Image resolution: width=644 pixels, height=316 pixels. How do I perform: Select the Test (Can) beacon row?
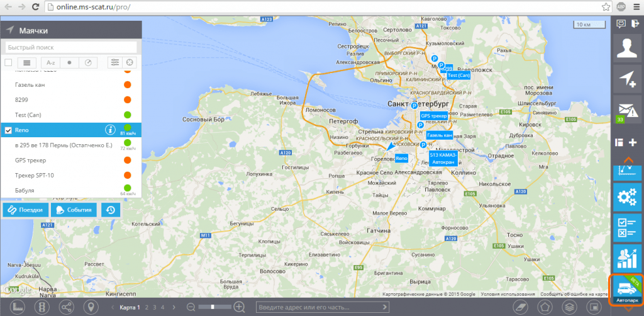pos(71,115)
